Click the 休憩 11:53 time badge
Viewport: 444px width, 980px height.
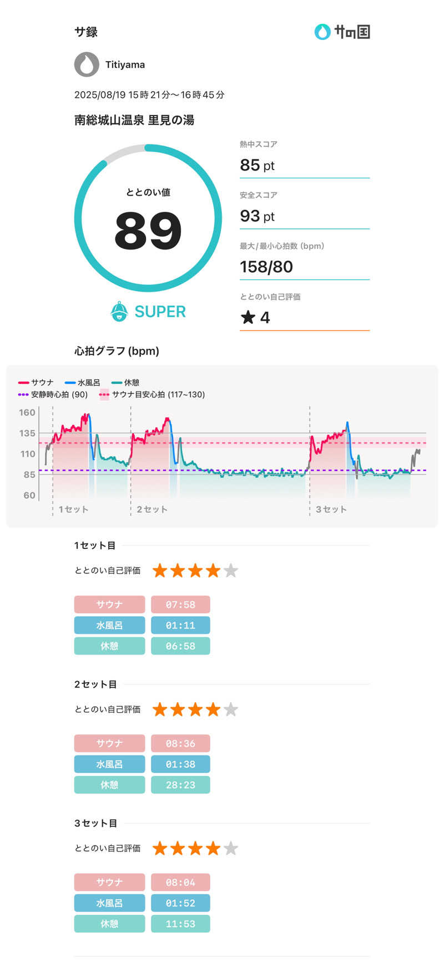click(x=180, y=923)
